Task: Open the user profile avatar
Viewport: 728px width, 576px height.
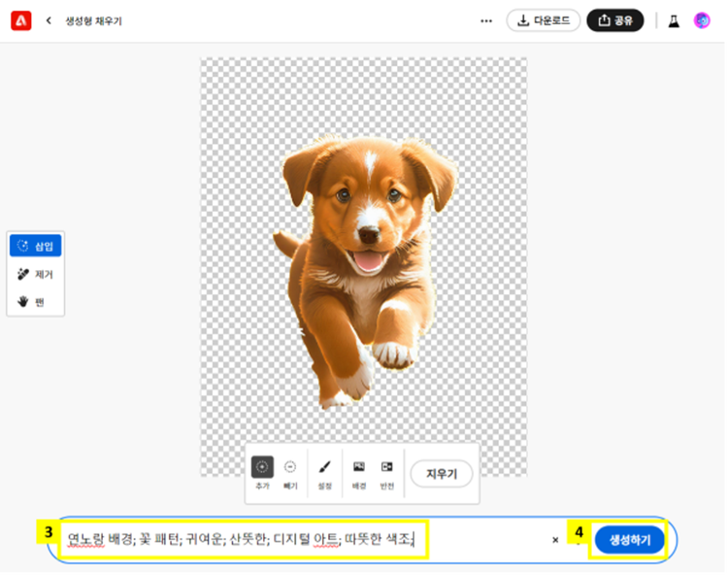Action: [x=702, y=20]
